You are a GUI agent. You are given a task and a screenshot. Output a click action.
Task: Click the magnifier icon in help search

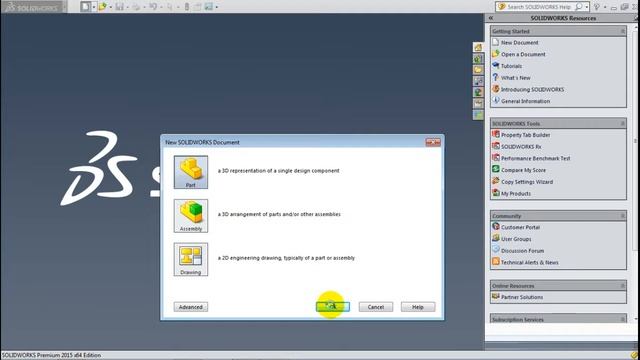pos(579,7)
